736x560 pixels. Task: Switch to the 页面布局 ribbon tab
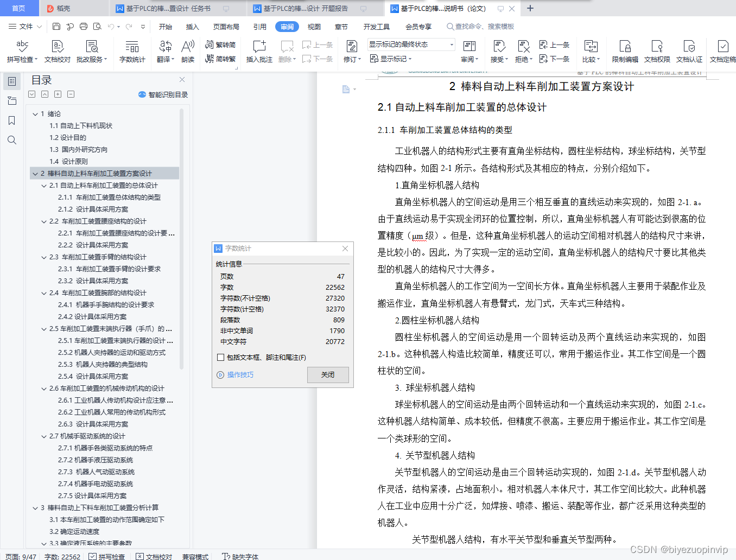click(x=226, y=27)
